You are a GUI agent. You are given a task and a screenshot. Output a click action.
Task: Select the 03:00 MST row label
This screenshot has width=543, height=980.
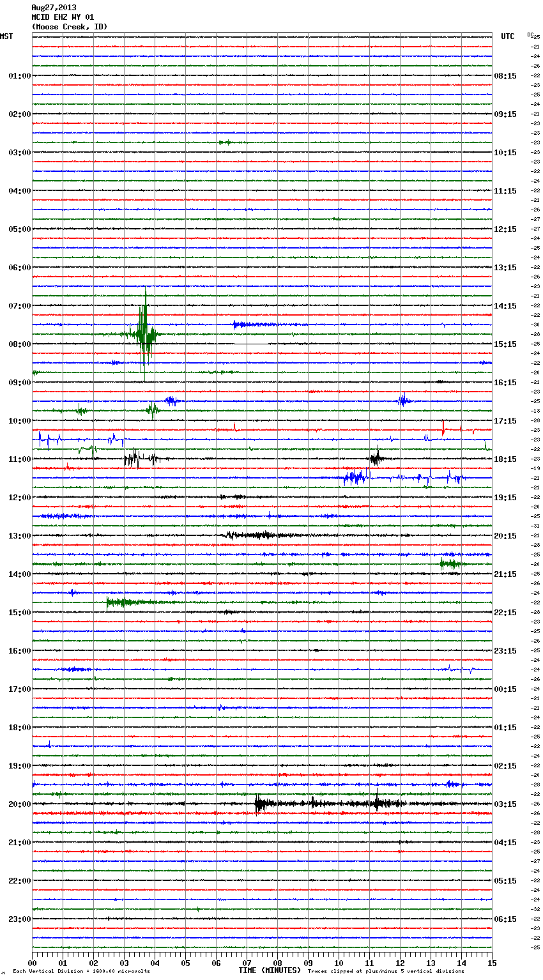[19, 152]
